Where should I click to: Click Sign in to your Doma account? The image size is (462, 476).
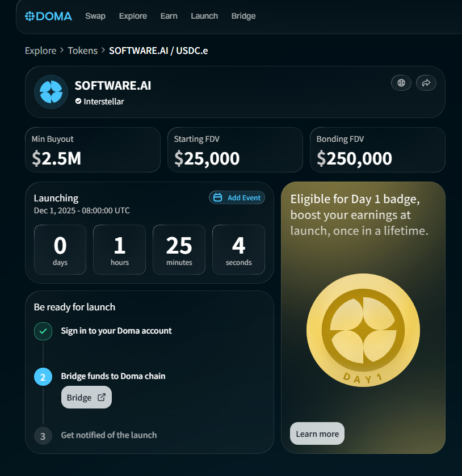point(116,331)
